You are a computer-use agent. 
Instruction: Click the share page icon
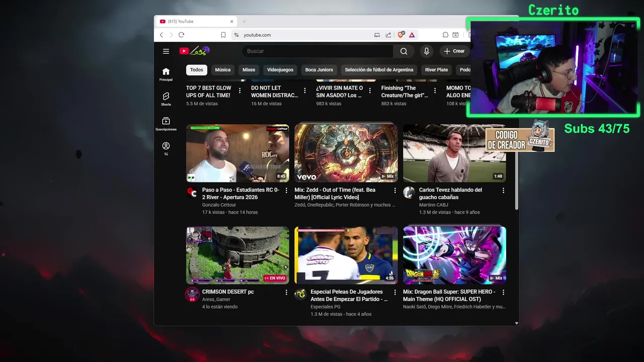pos(388,35)
